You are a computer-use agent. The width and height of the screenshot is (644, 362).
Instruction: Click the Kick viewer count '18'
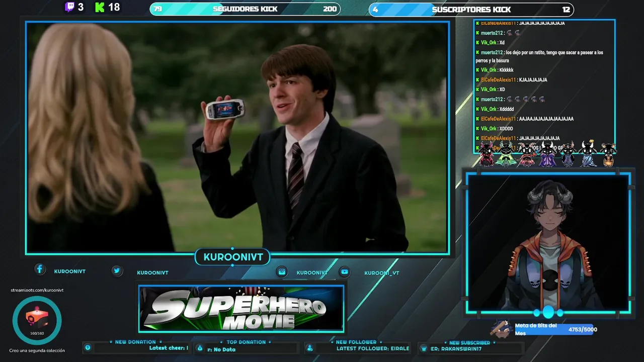(x=114, y=7)
